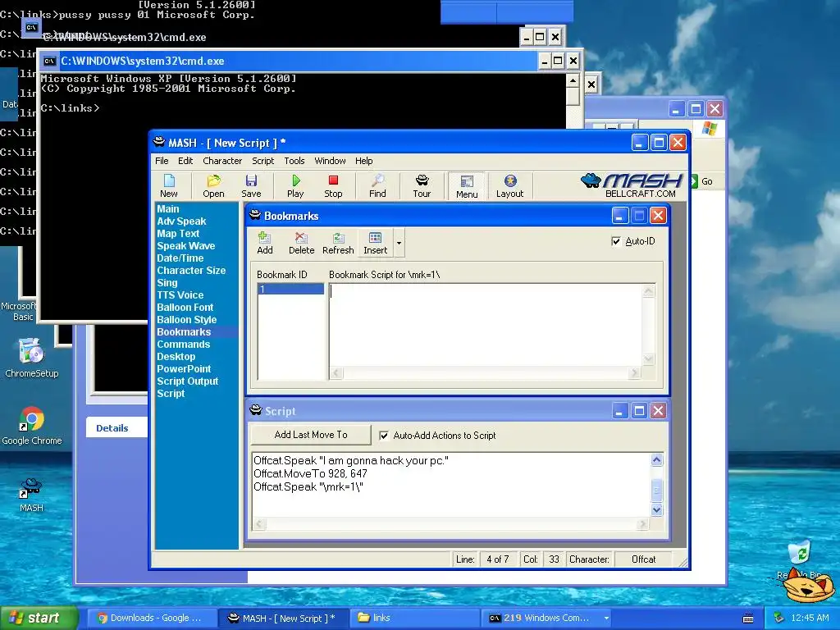Click the Go button in browser window
The height and width of the screenshot is (630, 840).
[702, 181]
